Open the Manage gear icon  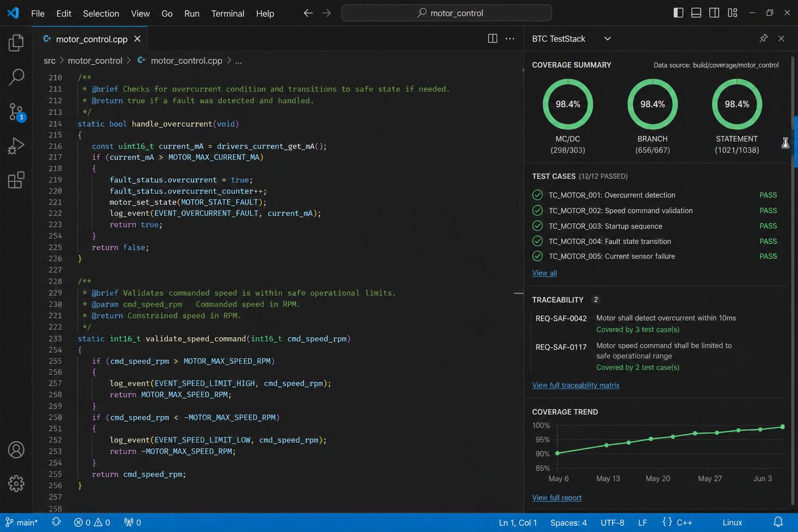[16, 484]
